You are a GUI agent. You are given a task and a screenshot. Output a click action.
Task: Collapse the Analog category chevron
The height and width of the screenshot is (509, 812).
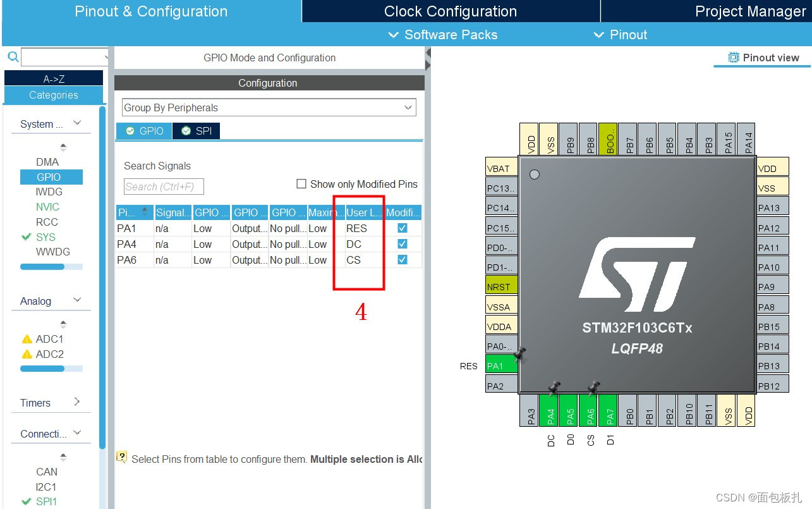(x=77, y=300)
